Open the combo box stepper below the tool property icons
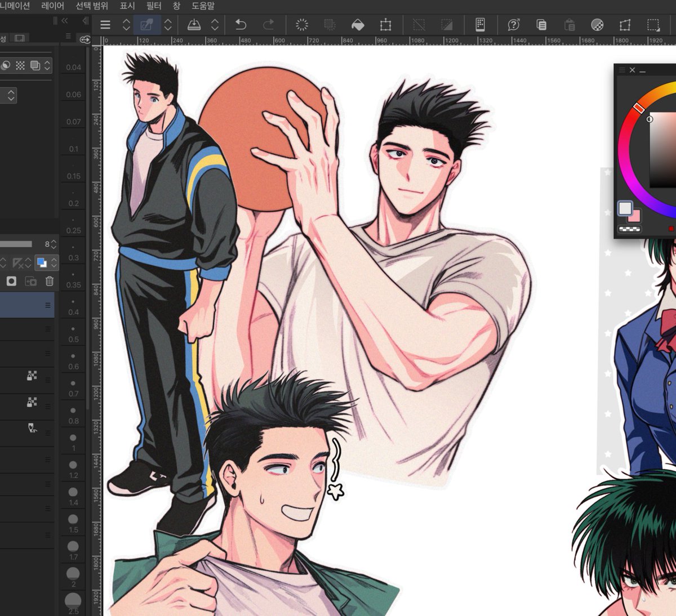The image size is (676, 616). [x=10, y=95]
